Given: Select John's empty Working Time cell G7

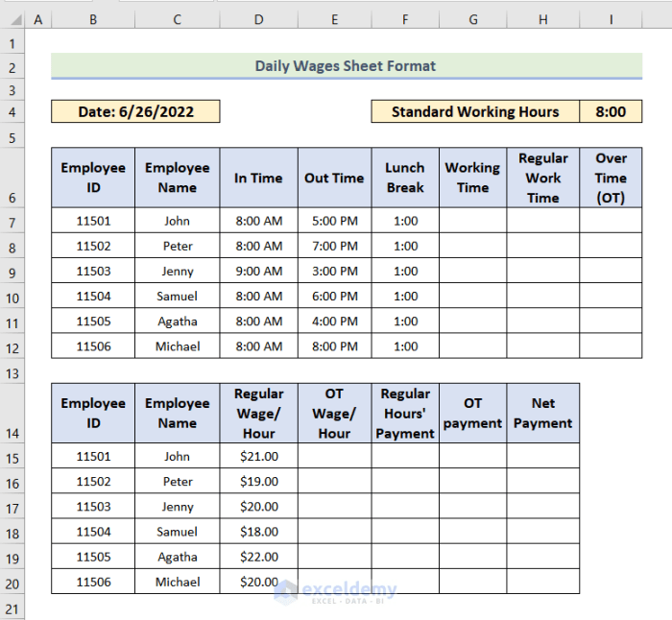Looking at the screenshot, I should (x=472, y=221).
